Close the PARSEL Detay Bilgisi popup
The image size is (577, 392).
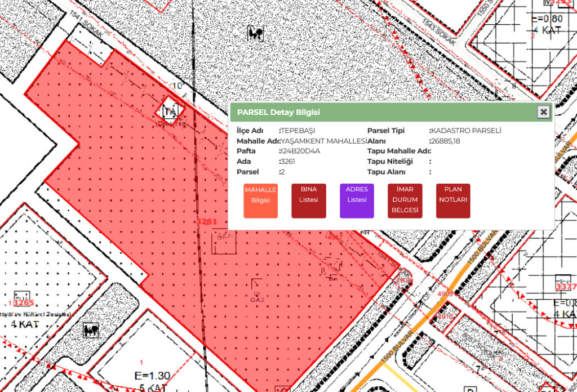543,112
